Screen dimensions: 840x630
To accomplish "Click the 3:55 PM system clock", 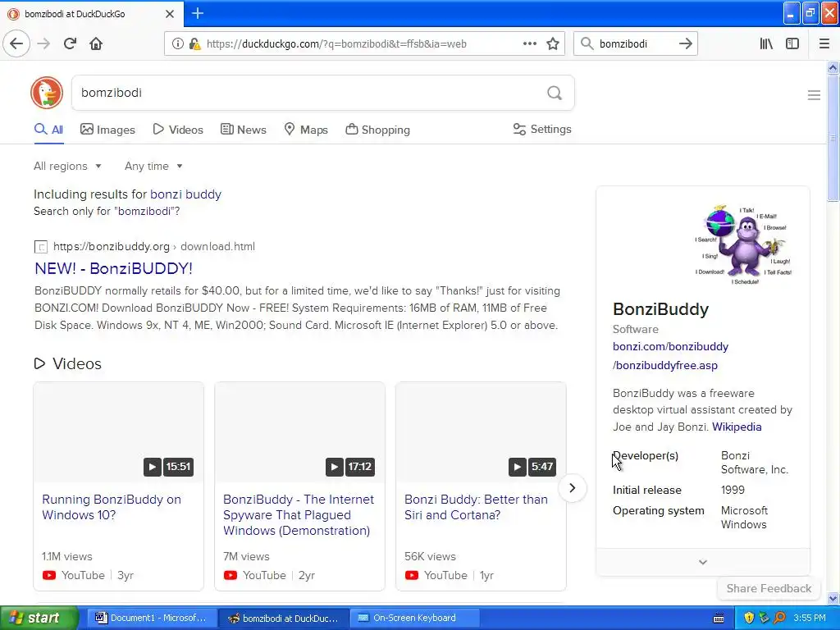I will 809,618.
